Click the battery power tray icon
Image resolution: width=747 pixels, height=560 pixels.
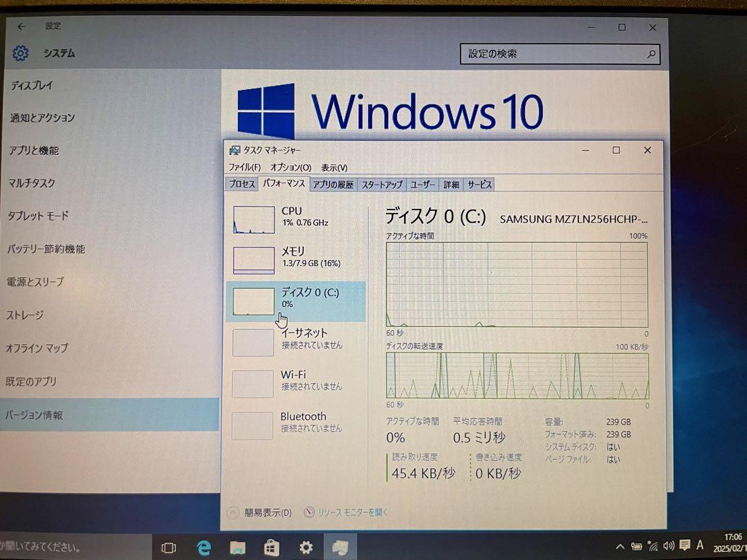point(636,546)
